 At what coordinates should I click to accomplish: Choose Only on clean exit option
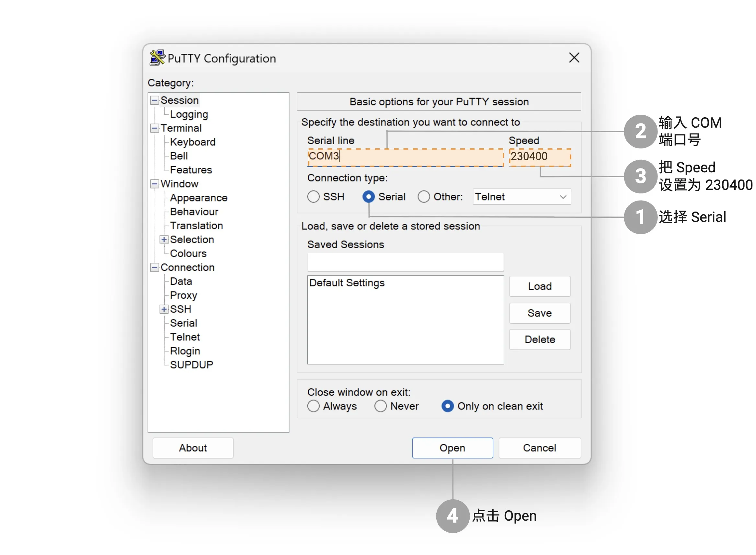447,406
